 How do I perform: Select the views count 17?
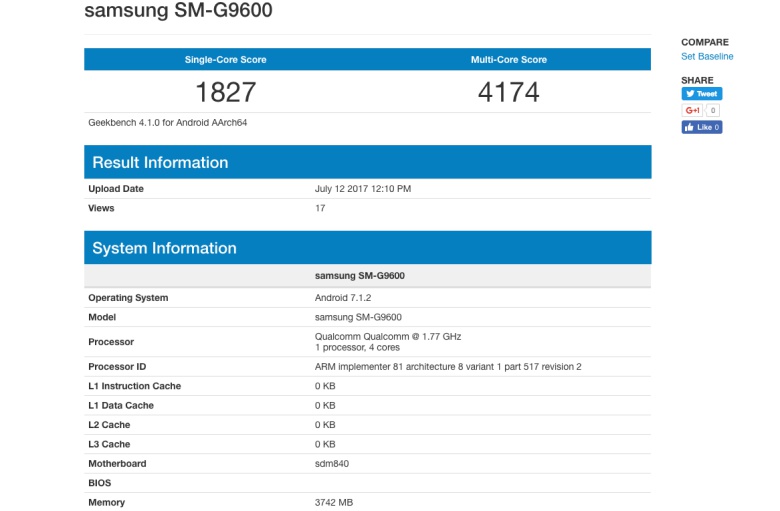coord(320,208)
